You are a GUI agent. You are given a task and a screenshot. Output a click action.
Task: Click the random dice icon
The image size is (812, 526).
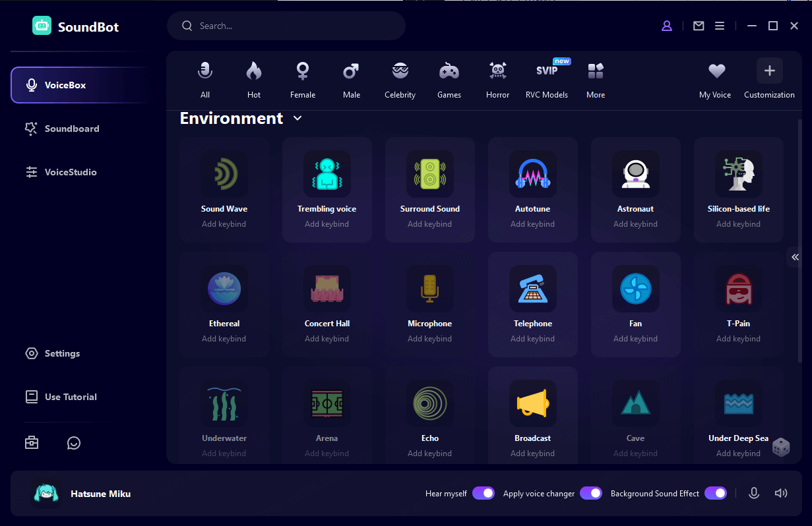tap(781, 447)
